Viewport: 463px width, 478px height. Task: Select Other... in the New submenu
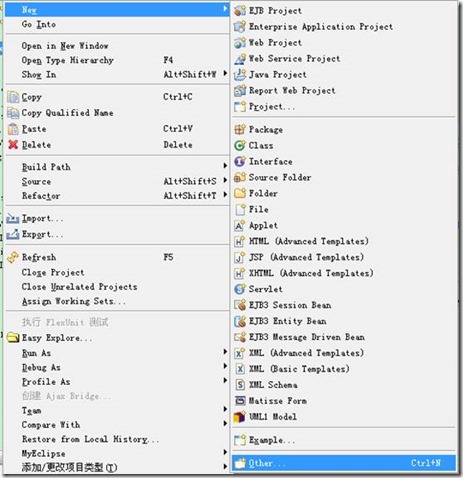[x=344, y=463]
